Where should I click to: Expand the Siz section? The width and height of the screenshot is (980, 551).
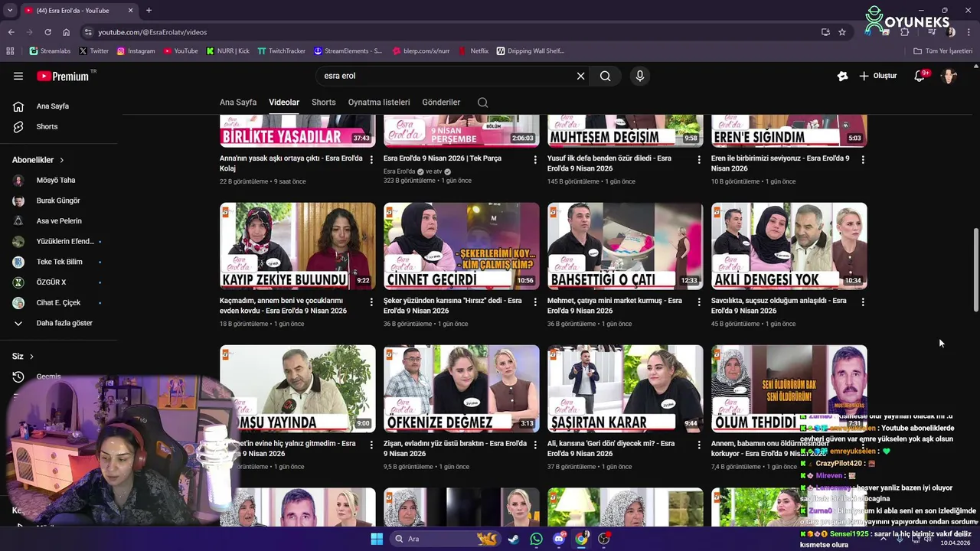point(23,357)
